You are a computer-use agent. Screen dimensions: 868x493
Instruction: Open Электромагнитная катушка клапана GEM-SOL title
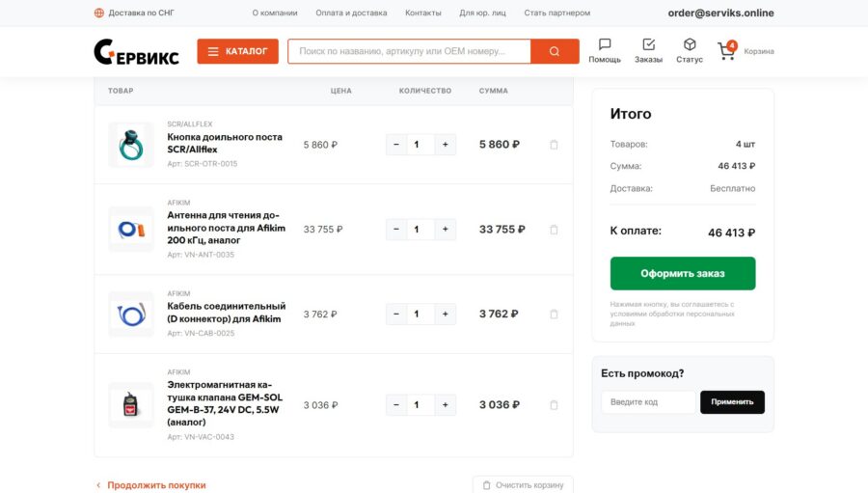(225, 403)
